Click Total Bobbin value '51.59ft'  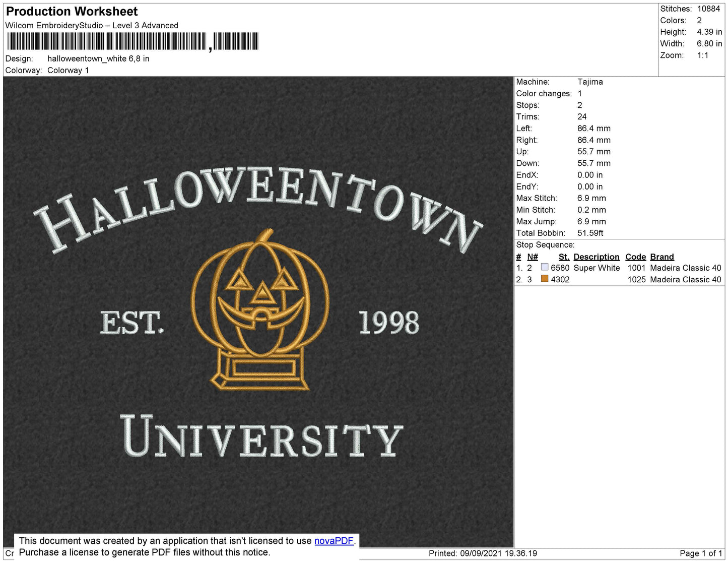590,233
